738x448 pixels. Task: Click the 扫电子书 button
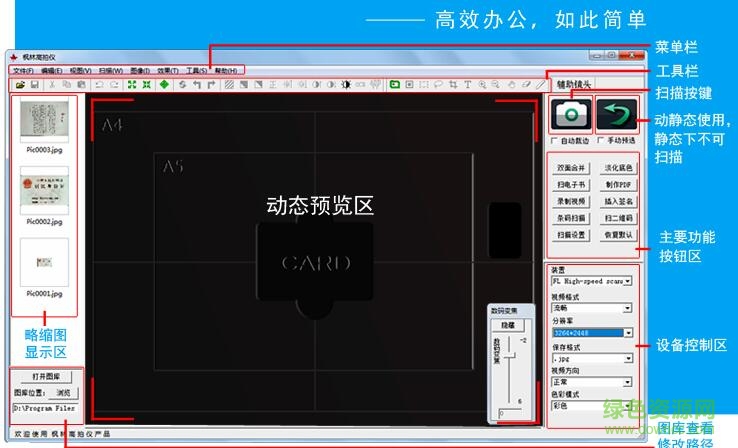(571, 184)
